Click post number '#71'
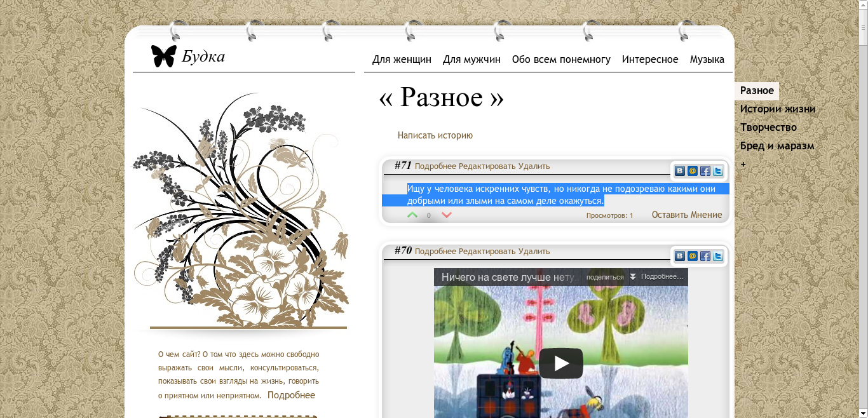Viewport: 868px width, 418px height. [403, 165]
